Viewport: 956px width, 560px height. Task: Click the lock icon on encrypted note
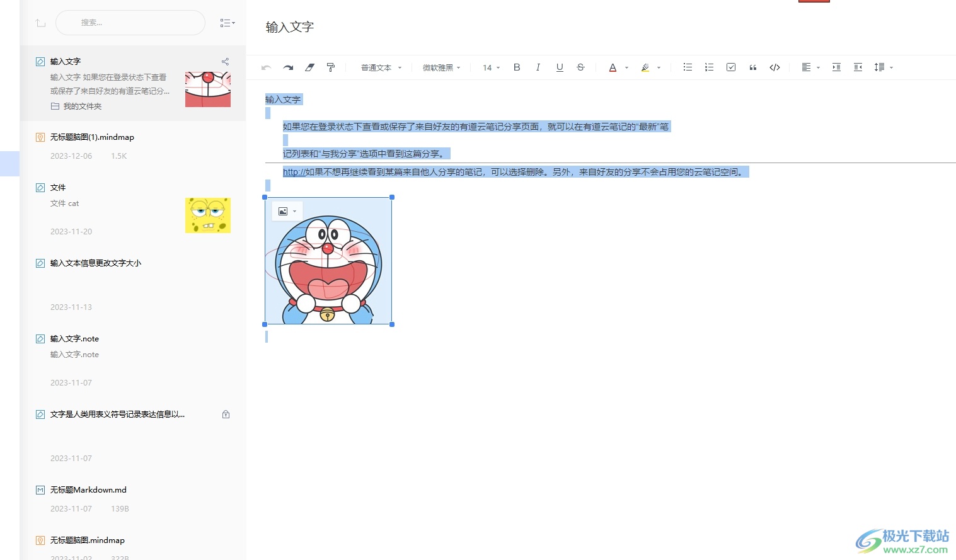(226, 414)
